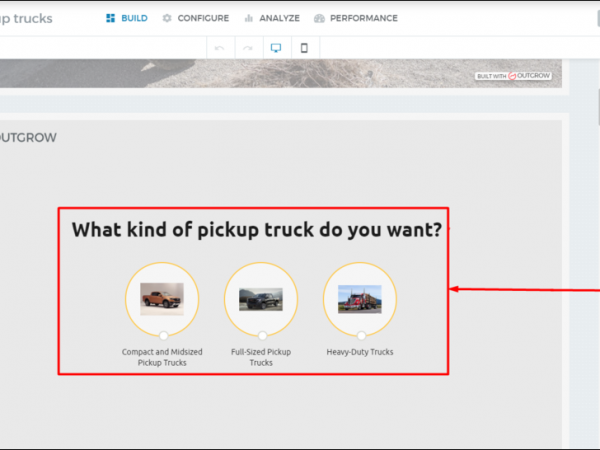Click the black full-sized pickup image
Screen dimensions: 600x450
point(261,298)
